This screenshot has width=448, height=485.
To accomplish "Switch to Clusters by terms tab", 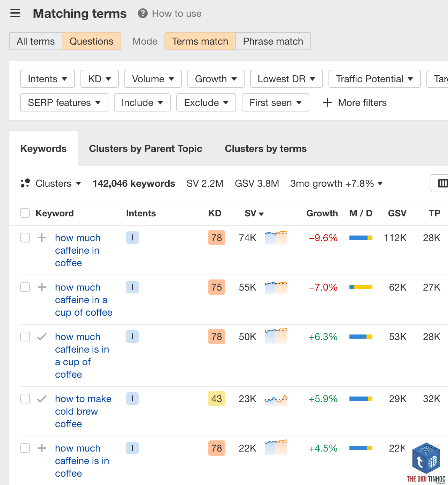I will coord(266,148).
